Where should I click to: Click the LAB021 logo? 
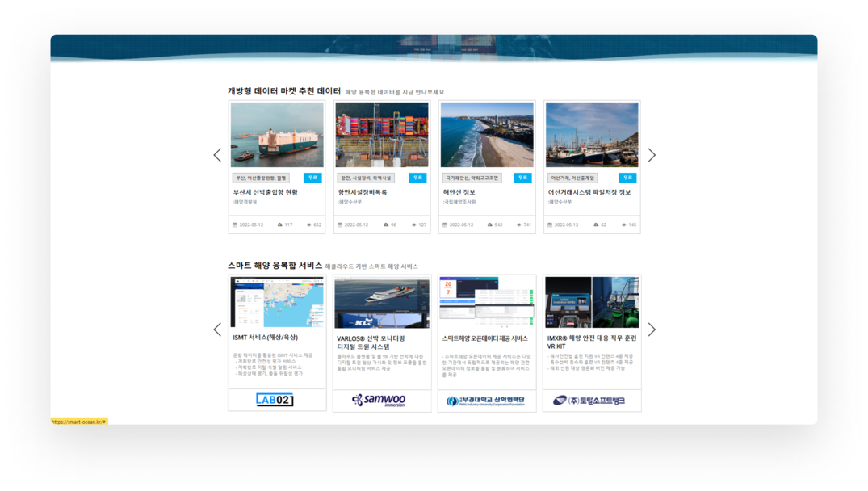(x=275, y=400)
